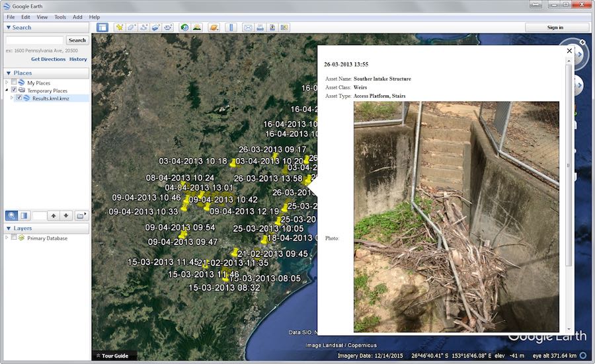The height and width of the screenshot is (364, 595).
Task: Click the 09-04-2013 12:19 placemark label
Action: [x=245, y=211]
